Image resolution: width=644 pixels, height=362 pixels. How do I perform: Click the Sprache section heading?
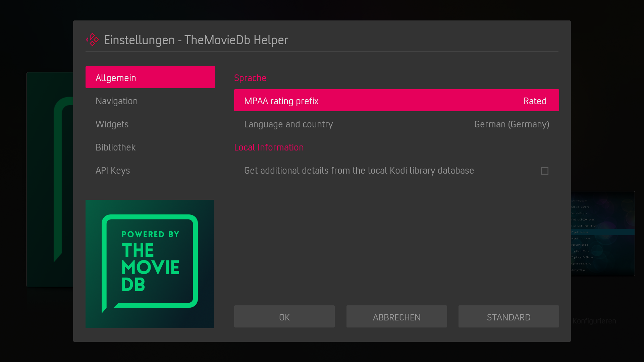tap(250, 78)
